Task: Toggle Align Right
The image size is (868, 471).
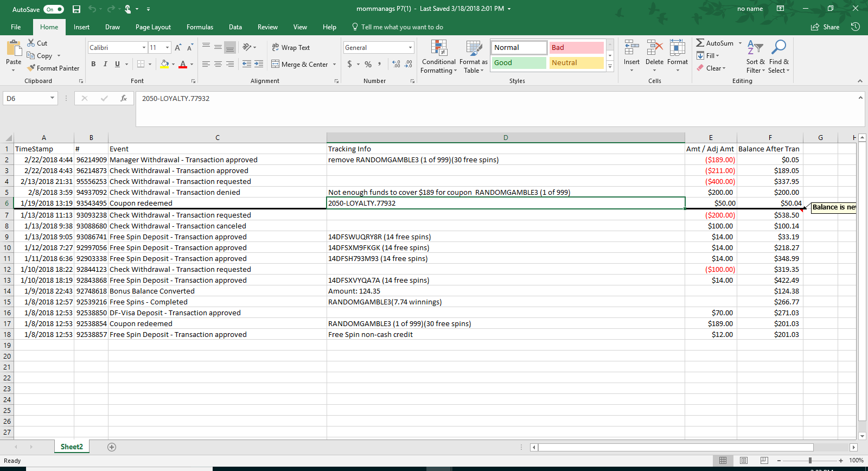Action: (230, 64)
